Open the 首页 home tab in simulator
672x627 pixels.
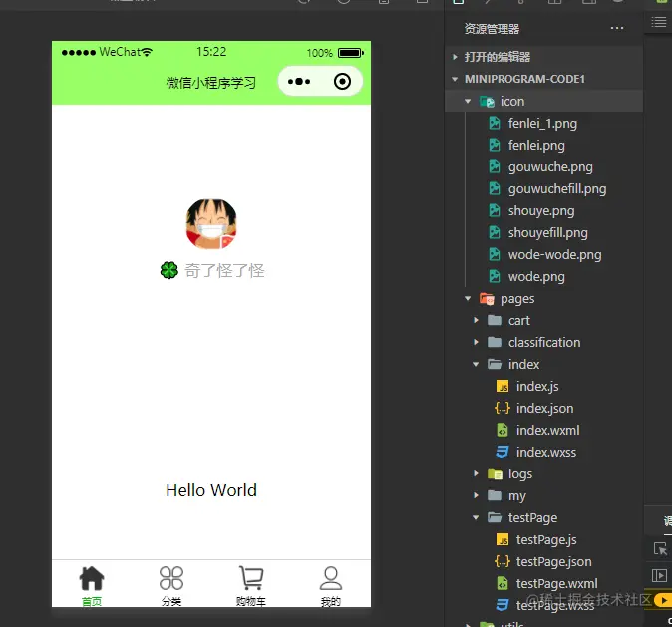[x=92, y=585]
